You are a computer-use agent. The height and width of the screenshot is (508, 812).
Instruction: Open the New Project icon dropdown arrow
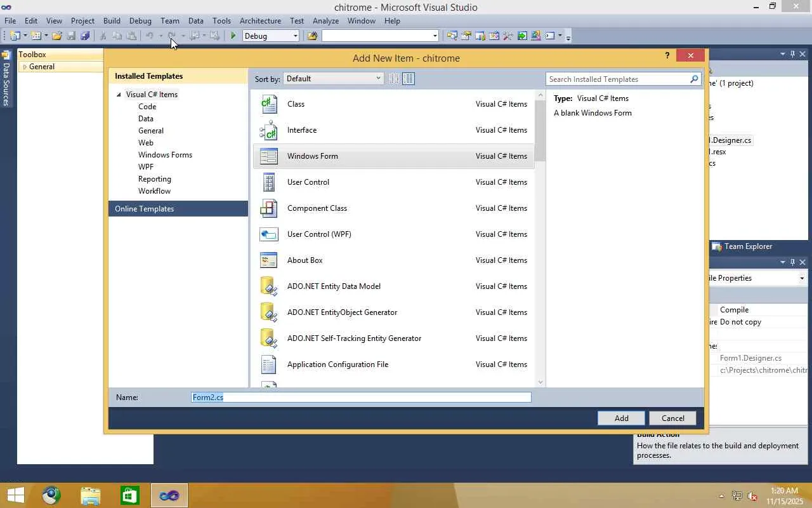pos(24,36)
